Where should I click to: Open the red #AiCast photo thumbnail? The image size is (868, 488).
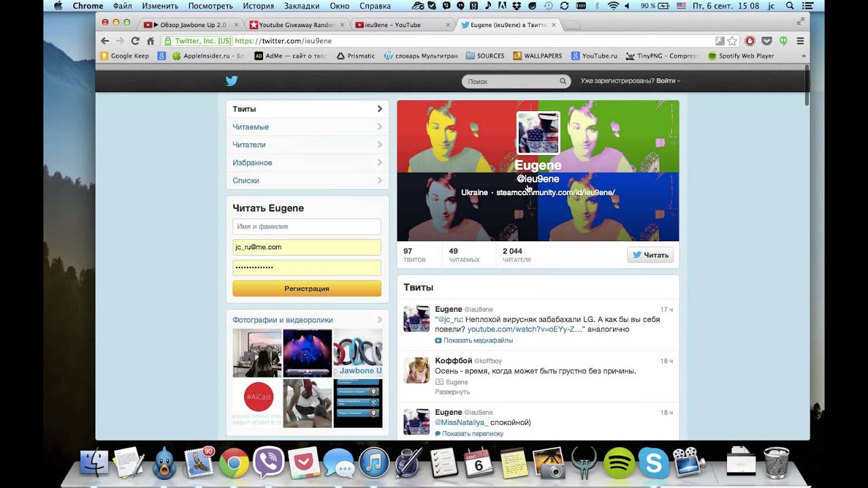point(257,403)
